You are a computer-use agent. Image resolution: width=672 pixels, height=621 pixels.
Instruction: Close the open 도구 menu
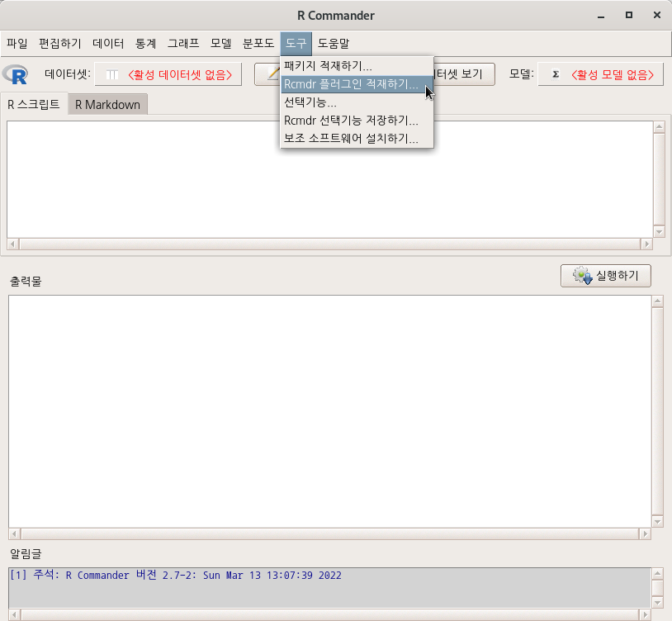296,43
